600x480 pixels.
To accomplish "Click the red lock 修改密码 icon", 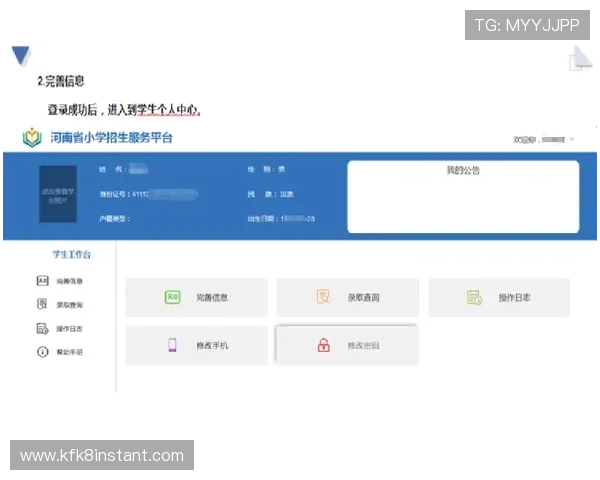I will 324,345.
